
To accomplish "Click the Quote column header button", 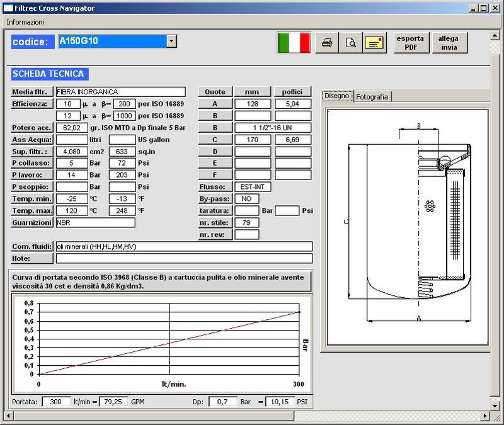I will tap(215, 92).
